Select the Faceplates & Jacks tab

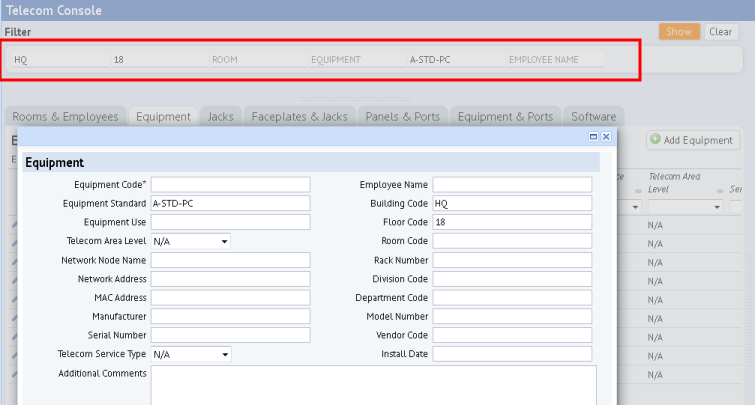click(299, 116)
